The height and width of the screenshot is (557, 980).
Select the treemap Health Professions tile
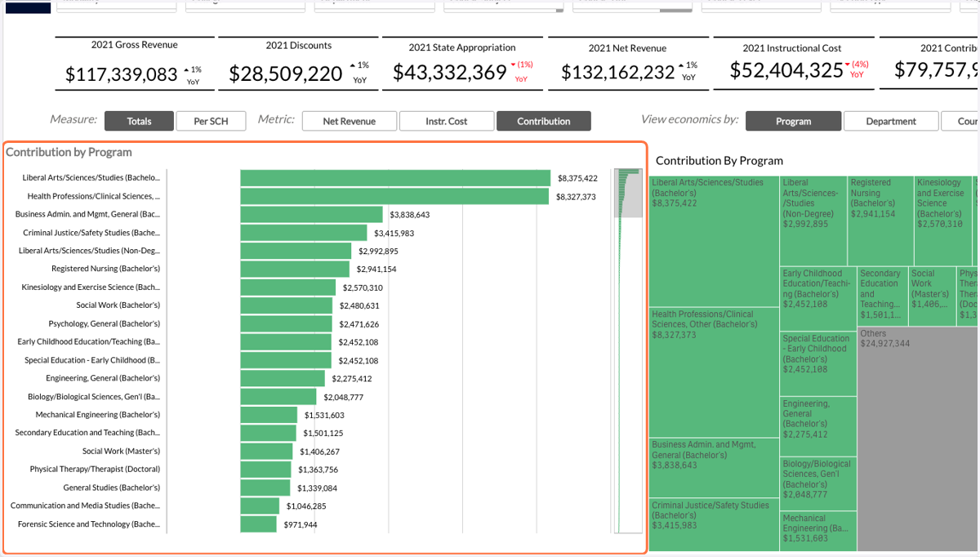[714, 372]
